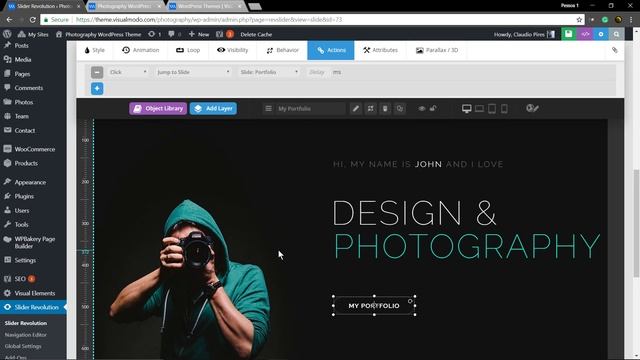The width and height of the screenshot is (640, 360).
Task: Click the Add Layer button
Action: tap(213, 109)
